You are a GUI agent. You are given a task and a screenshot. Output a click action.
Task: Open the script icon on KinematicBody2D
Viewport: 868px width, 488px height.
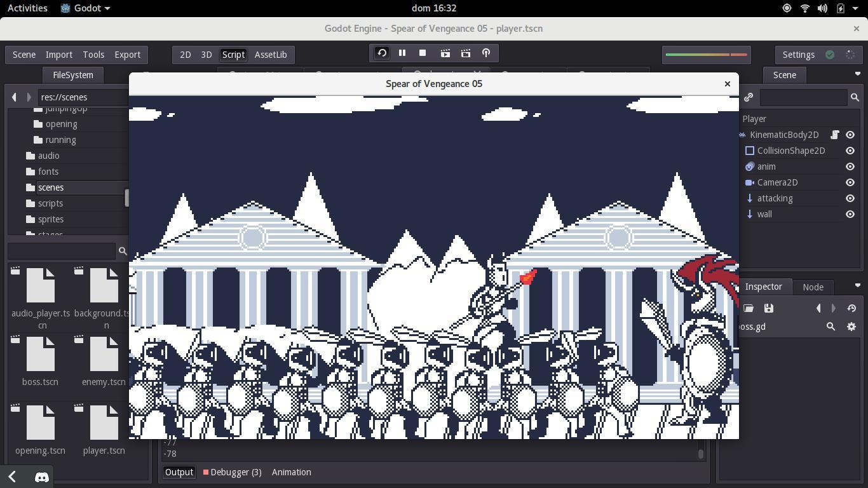[835, 135]
